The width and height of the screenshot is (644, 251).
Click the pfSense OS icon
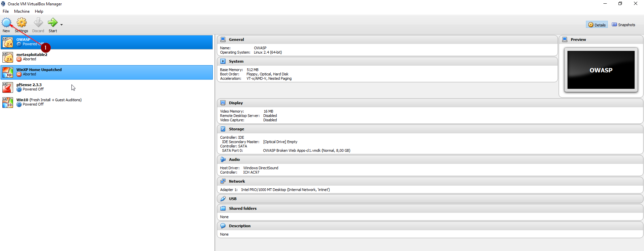(8, 87)
